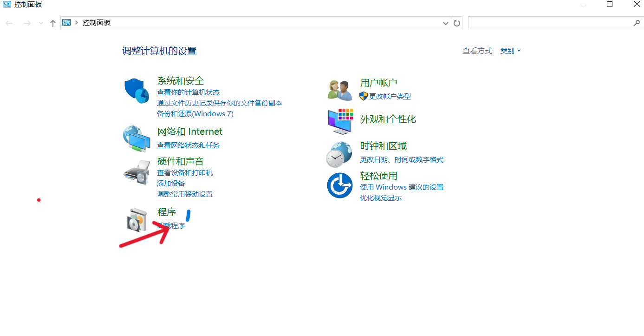
Task: Open the 网络和 Internet heading
Action: coord(190,132)
